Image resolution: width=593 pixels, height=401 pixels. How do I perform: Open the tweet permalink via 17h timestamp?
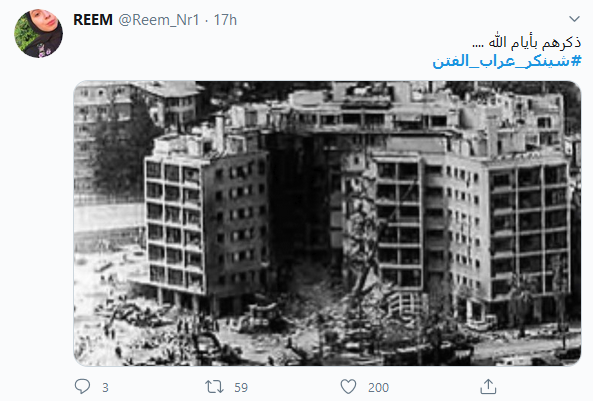[x=225, y=20]
